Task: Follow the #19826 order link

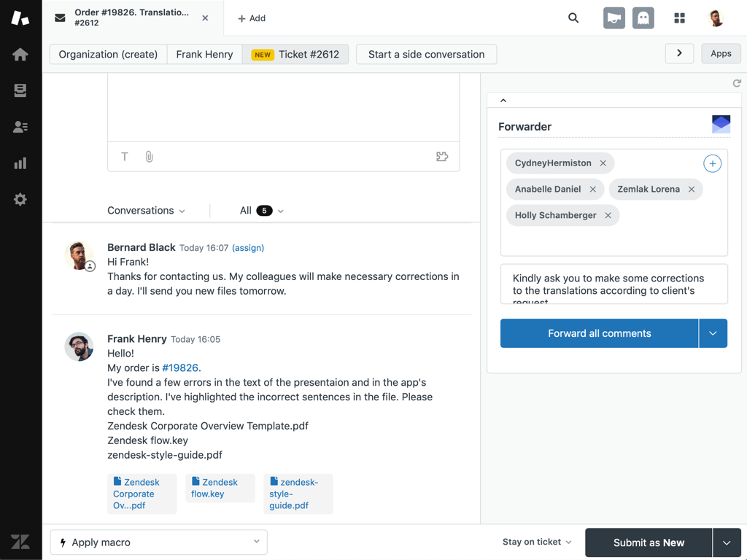Action: (x=180, y=367)
